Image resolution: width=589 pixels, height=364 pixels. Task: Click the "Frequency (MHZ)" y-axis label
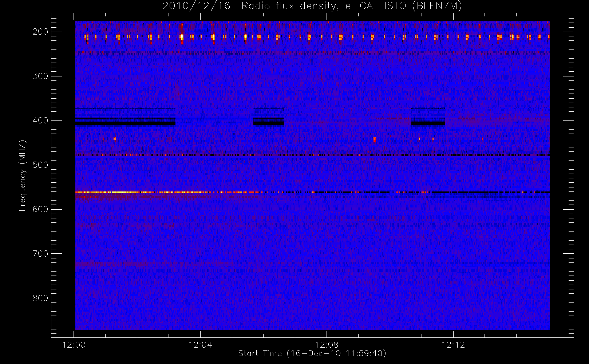23,175
